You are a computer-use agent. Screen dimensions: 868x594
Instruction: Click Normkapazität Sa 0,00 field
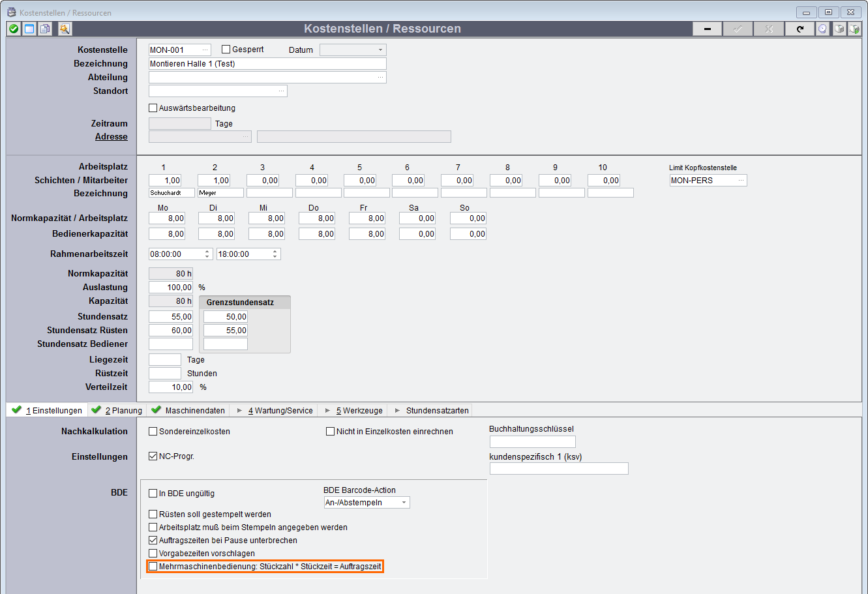point(417,218)
